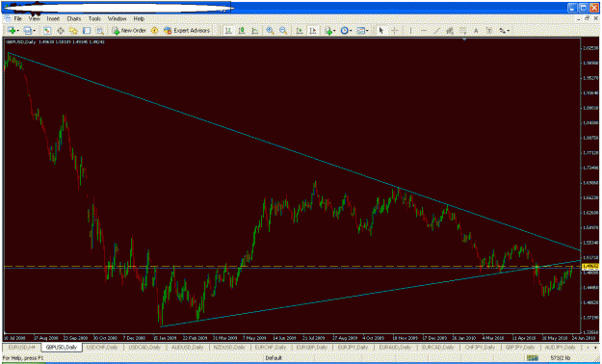602x364 pixels.
Task: Switch to the EURCHF,Daily chart tab
Action: coord(271,348)
